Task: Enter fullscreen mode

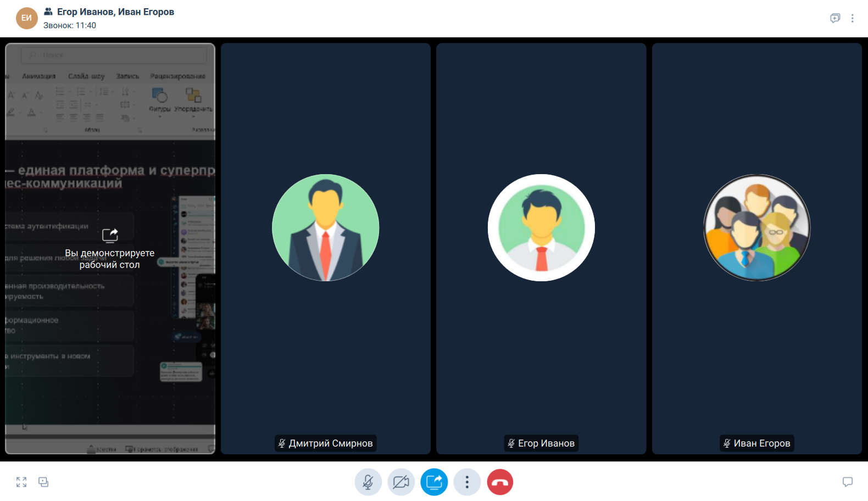Action: coord(21,482)
